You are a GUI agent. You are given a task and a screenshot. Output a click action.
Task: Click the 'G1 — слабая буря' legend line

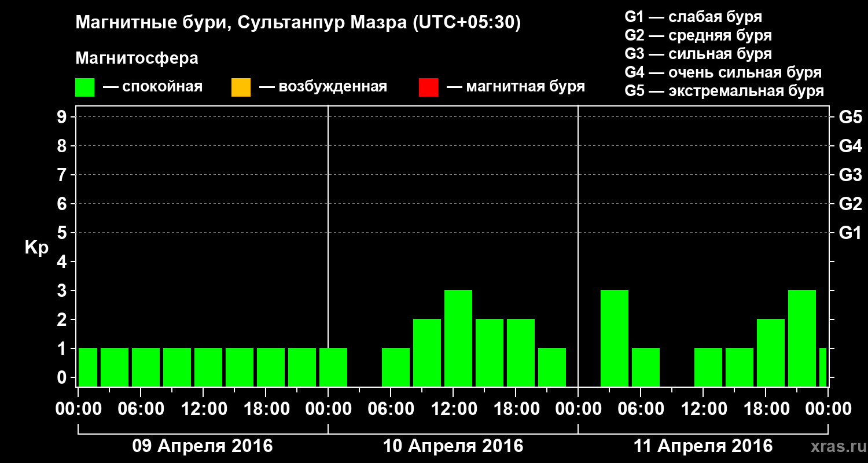pyautogui.click(x=693, y=17)
